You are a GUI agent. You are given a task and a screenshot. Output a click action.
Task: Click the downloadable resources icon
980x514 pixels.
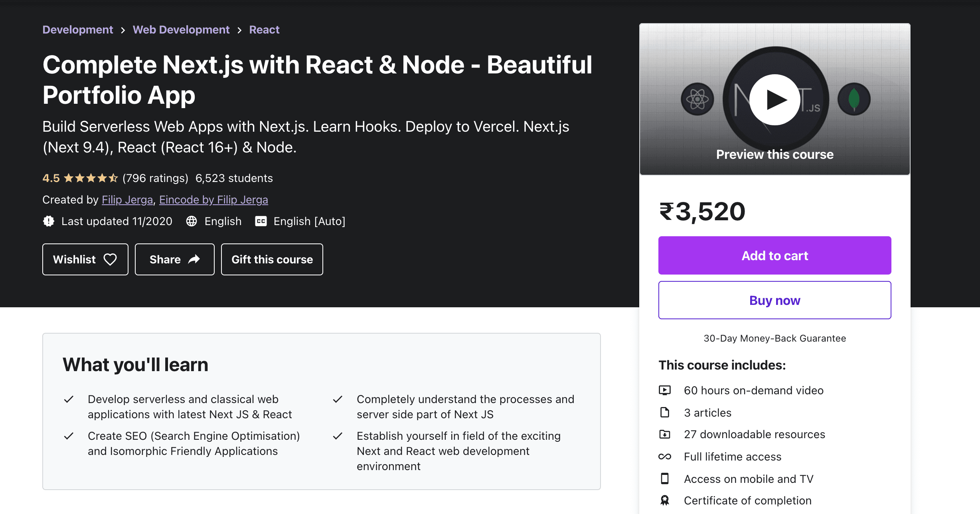pos(665,434)
